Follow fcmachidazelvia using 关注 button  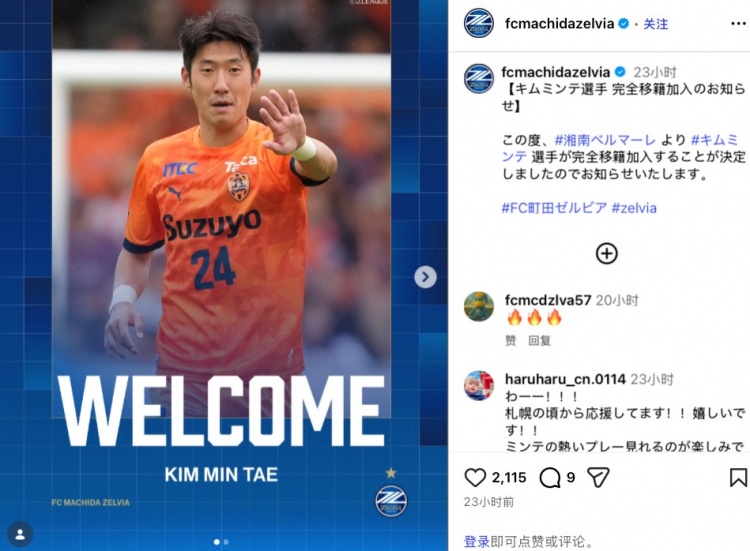pos(655,24)
